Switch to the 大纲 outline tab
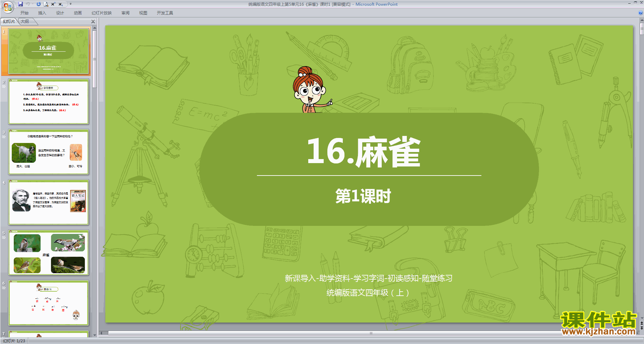 [x=25, y=21]
